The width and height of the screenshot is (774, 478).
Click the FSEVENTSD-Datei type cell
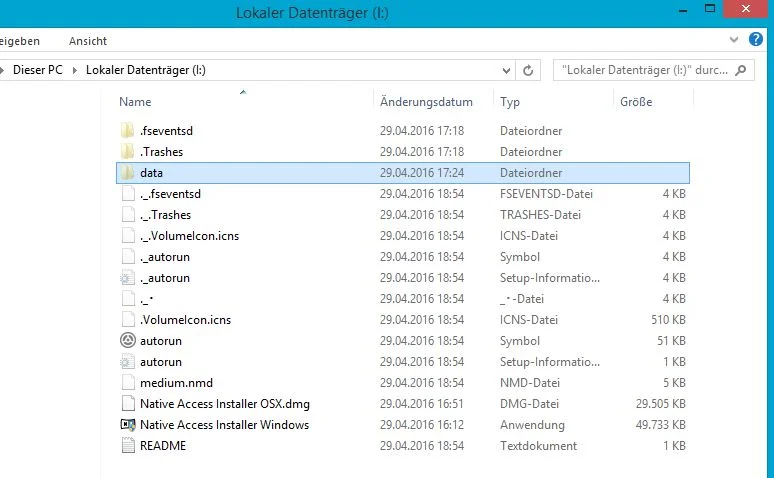pos(546,194)
